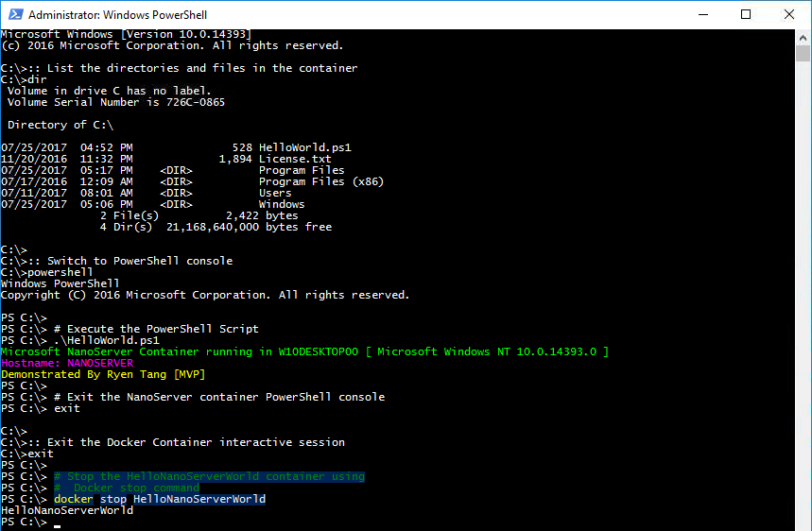Viewport: 812px width, 531px height.
Task: Maximize the PowerShell window
Action: click(746, 14)
